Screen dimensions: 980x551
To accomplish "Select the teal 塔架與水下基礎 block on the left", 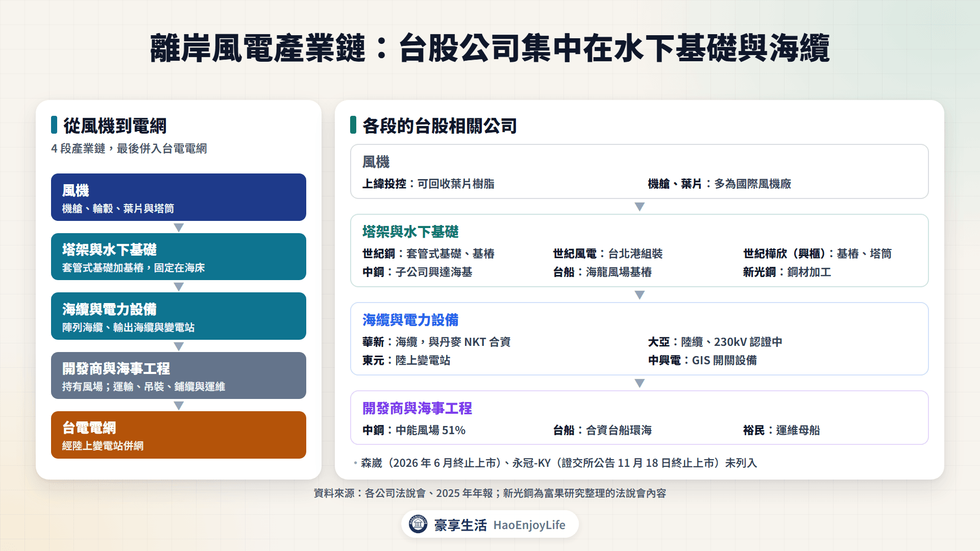I will click(x=179, y=257).
